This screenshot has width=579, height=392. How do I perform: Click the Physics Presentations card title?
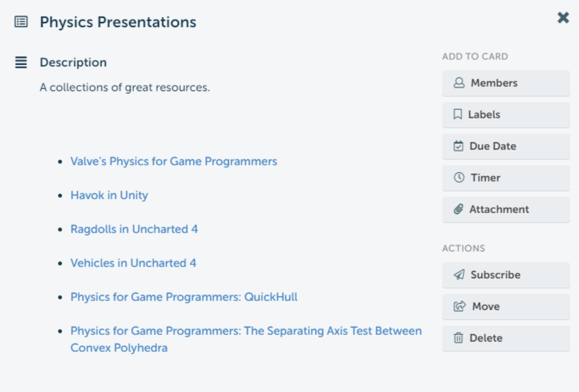(118, 22)
